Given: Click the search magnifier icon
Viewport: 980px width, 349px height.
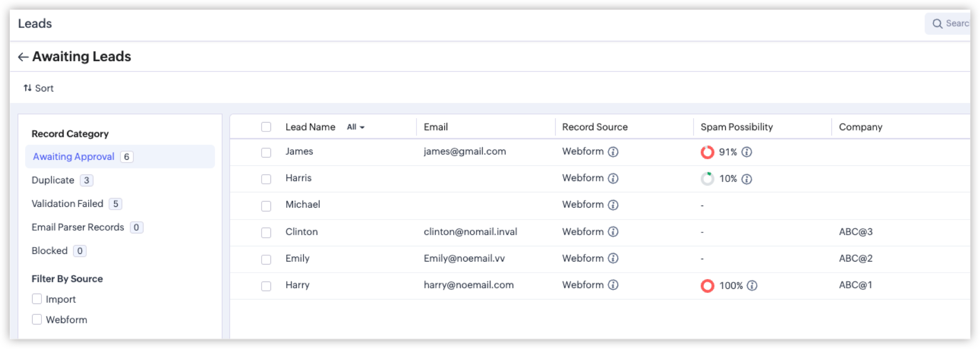Looking at the screenshot, I should click(937, 24).
